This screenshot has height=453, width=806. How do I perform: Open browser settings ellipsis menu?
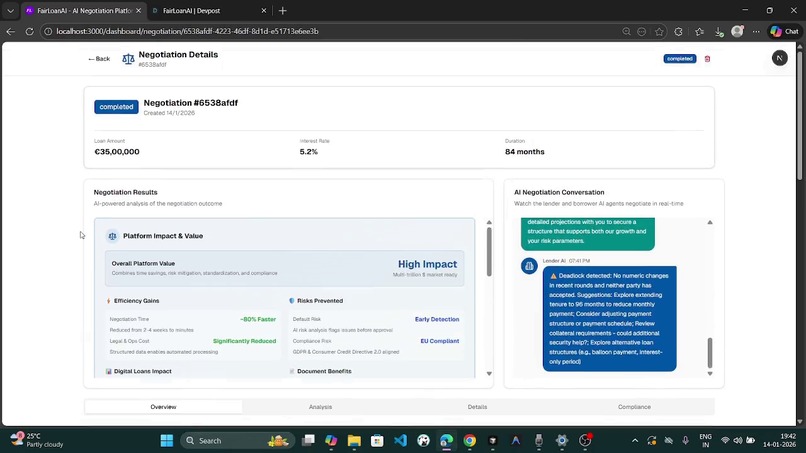click(x=756, y=31)
